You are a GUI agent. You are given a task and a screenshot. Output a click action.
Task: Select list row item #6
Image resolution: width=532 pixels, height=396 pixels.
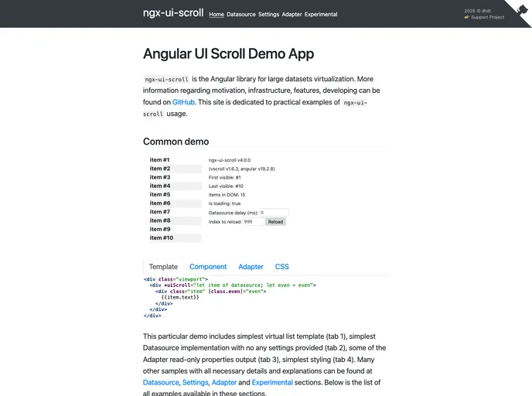pyautogui.click(x=176, y=203)
